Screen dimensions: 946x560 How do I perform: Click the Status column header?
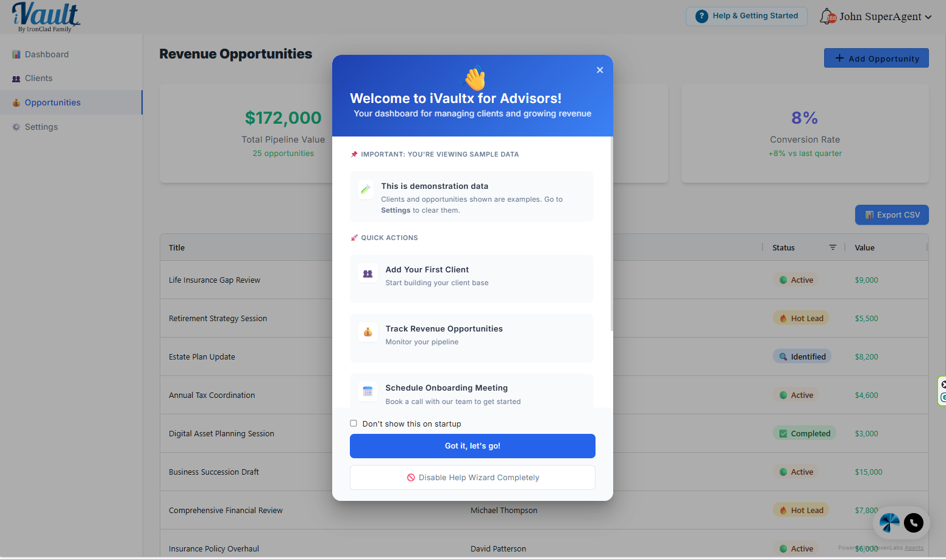(783, 247)
